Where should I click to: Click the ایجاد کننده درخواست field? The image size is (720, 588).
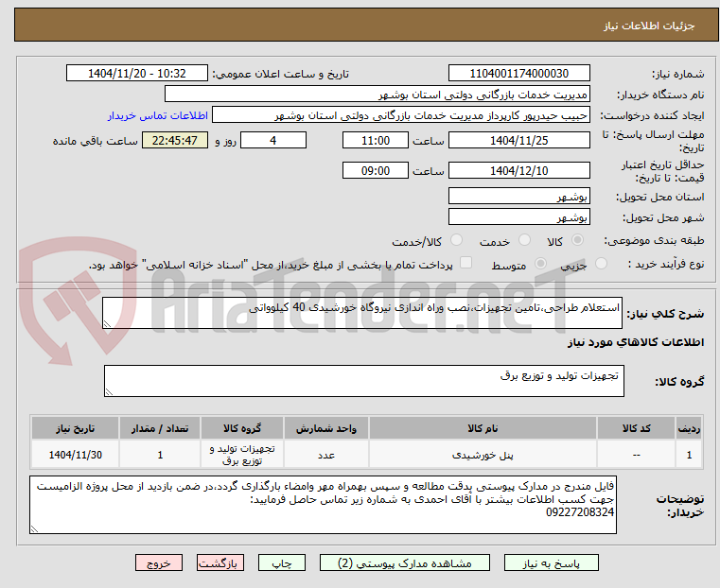(x=401, y=115)
